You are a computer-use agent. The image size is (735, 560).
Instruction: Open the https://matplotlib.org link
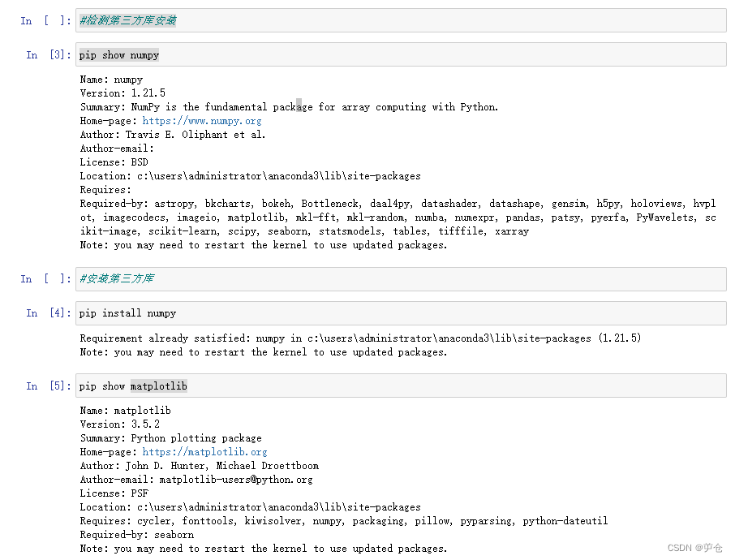click(204, 451)
